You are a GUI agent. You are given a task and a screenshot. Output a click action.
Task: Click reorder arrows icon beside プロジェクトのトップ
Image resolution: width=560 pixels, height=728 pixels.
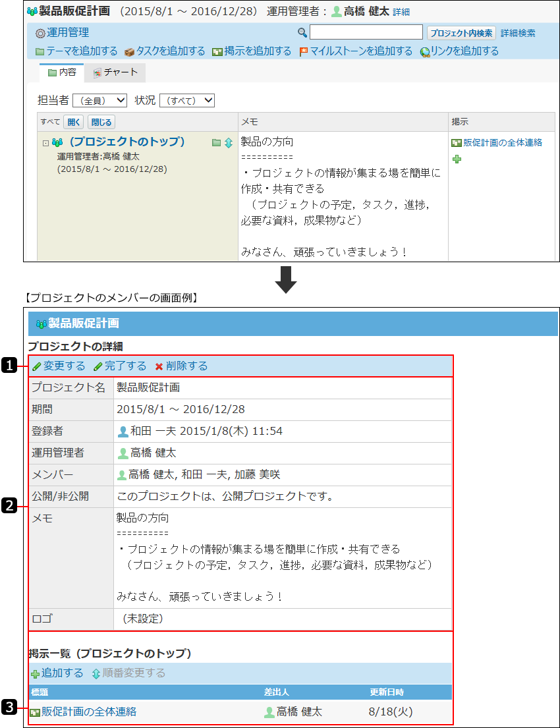click(228, 142)
